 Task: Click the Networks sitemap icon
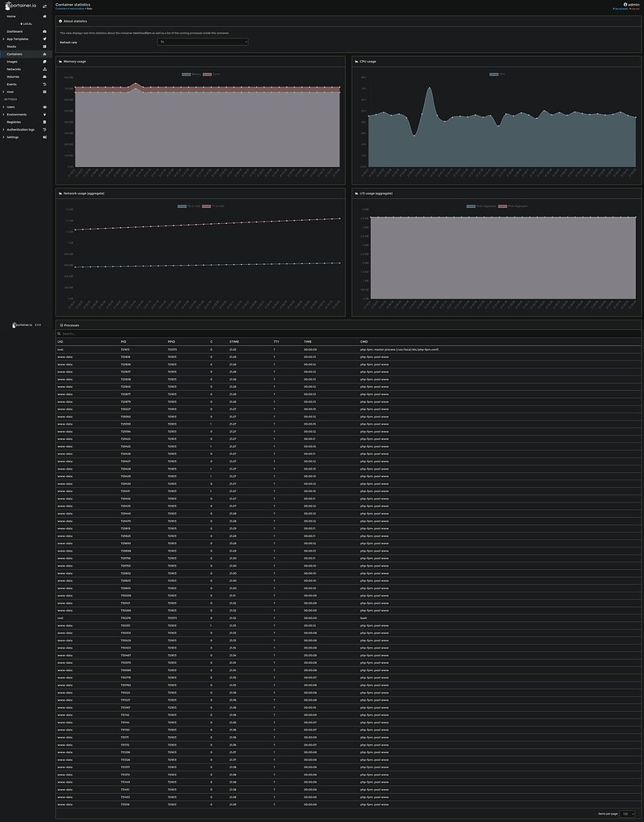tap(45, 69)
